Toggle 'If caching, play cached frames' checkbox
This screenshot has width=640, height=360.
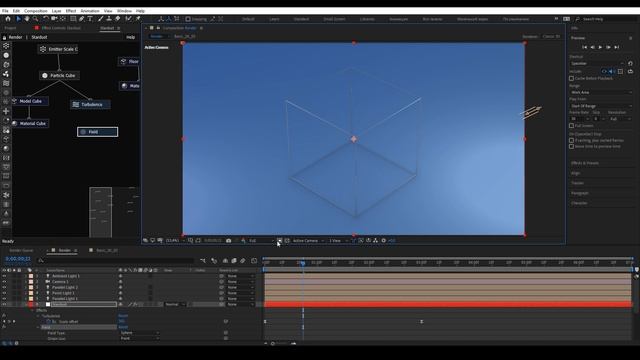point(571,140)
